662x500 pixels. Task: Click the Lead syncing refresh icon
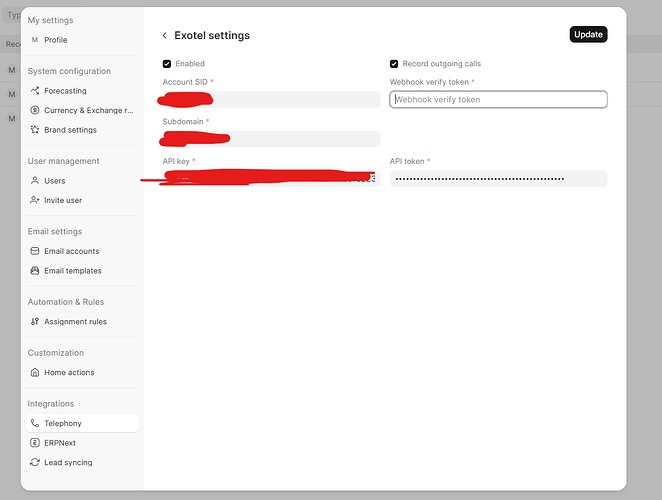[35, 462]
